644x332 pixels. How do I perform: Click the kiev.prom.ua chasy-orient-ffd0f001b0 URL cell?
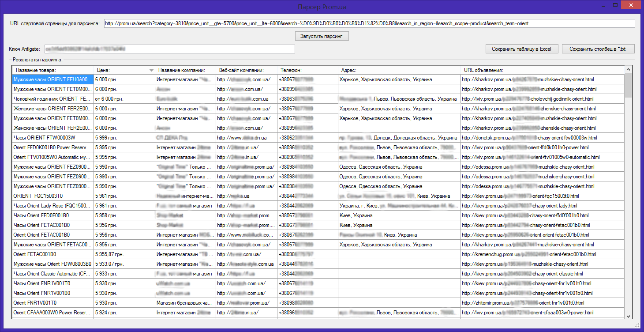pos(543,215)
